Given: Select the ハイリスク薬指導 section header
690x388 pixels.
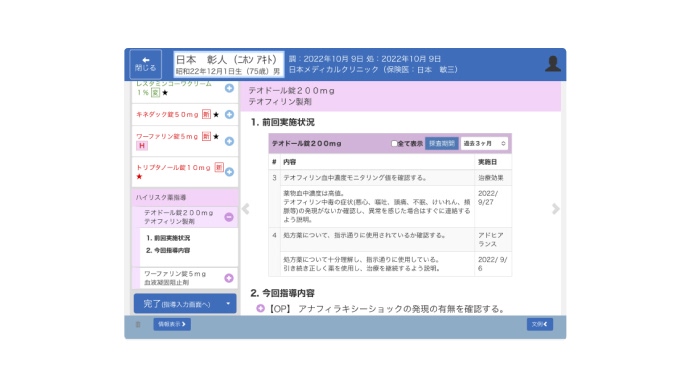Looking at the screenshot, I should [185, 198].
